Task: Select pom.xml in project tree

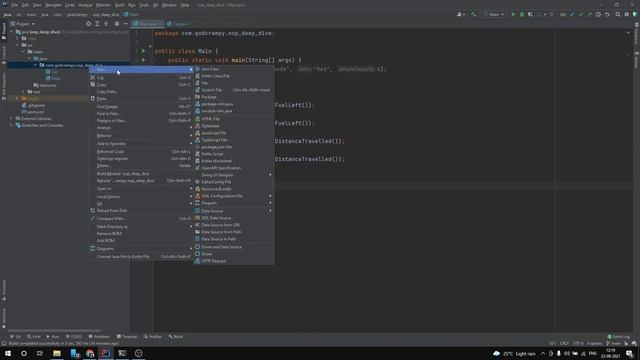Action: pos(33,112)
